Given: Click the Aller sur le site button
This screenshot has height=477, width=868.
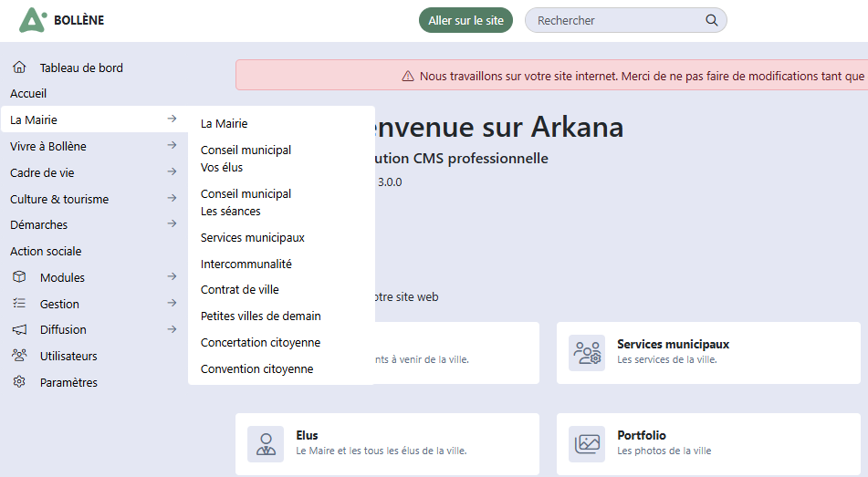Looking at the screenshot, I should [x=466, y=20].
